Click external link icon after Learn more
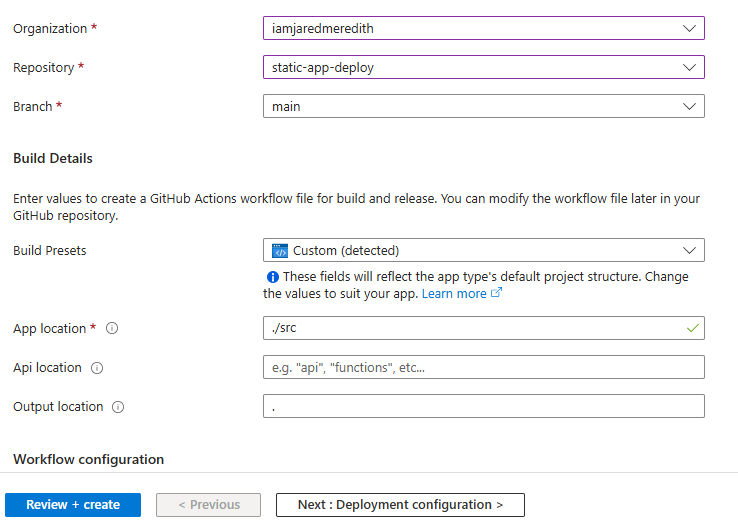This screenshot has width=738, height=527. click(496, 294)
